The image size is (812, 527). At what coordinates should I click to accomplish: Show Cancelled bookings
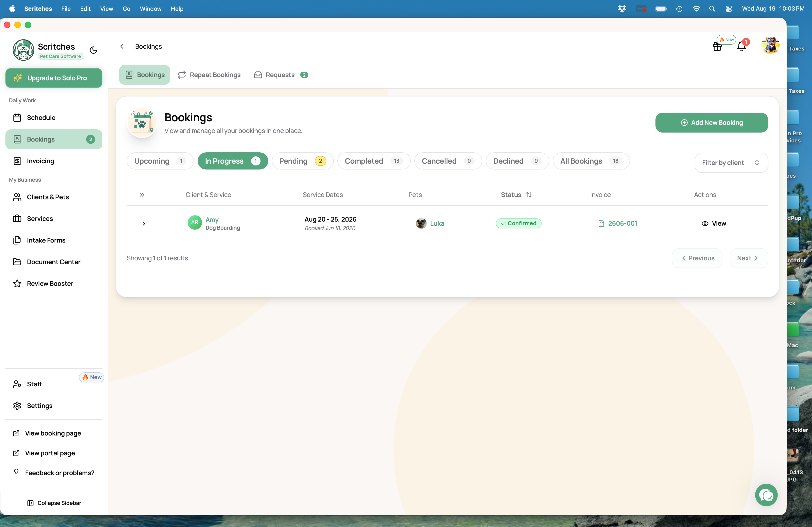[448, 161]
